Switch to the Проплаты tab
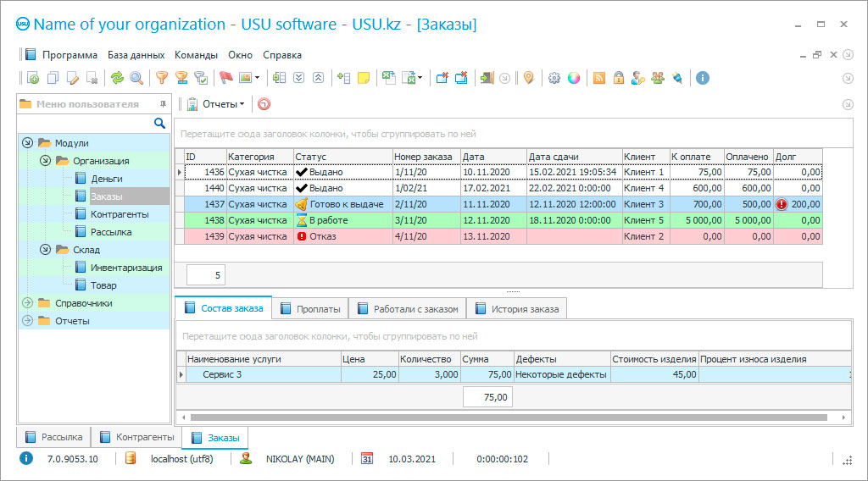Screen dimensions: 868x481 point(310,309)
